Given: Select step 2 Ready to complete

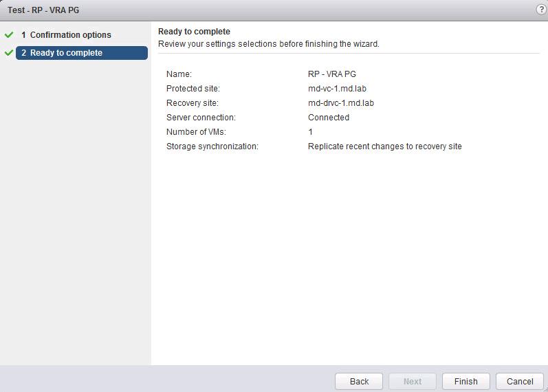Looking at the screenshot, I should click(82, 53).
